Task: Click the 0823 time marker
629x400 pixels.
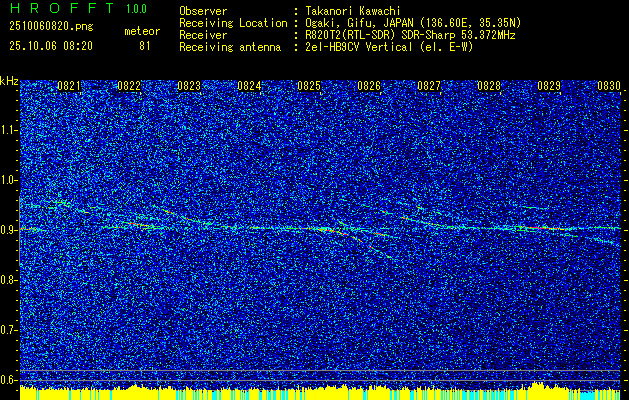Action: [189, 86]
